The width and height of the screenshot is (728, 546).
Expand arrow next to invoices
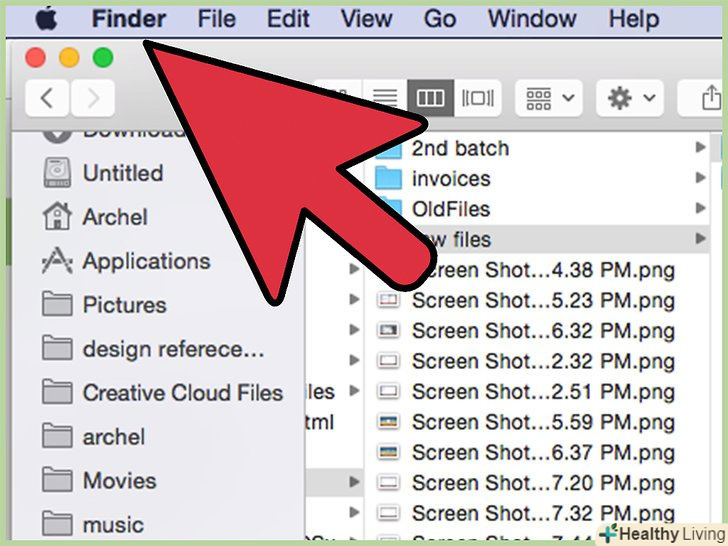[x=700, y=178]
